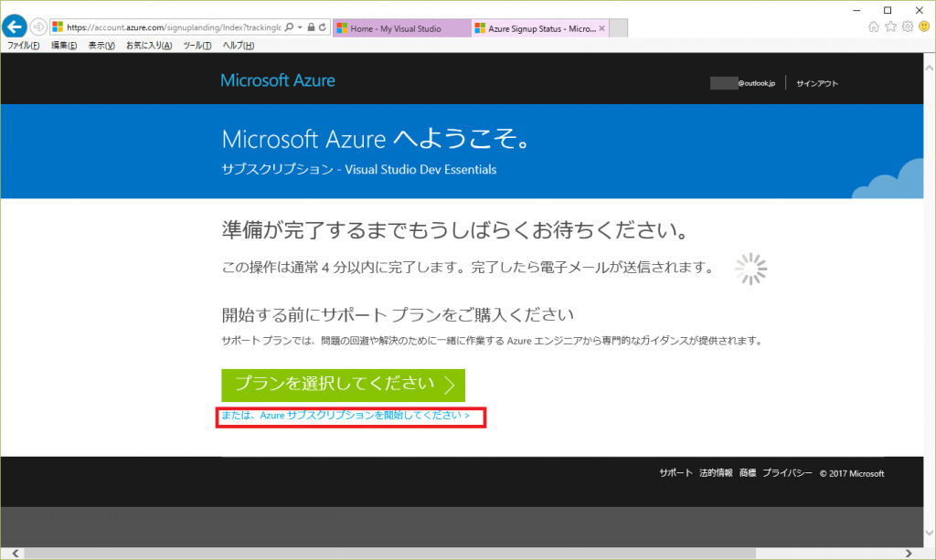936x560 pixels.
Task: Click the search magnifier in address bar
Action: [289, 26]
